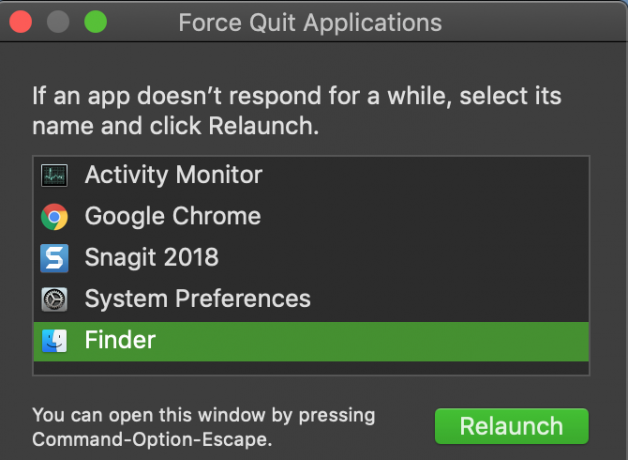Click the "If an app doesn't respond" instruction text
Viewport: 628px width, 460px height.
296,111
